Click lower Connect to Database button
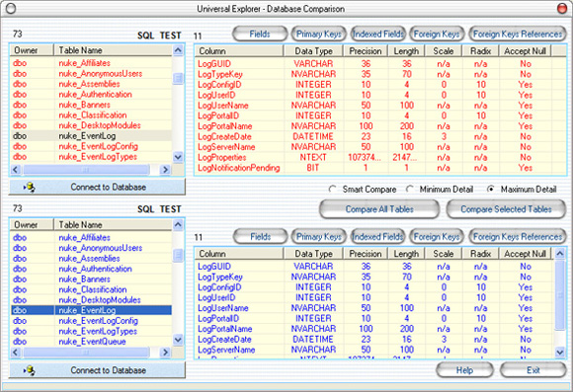Screen dimensions: 573x392 click(97, 370)
